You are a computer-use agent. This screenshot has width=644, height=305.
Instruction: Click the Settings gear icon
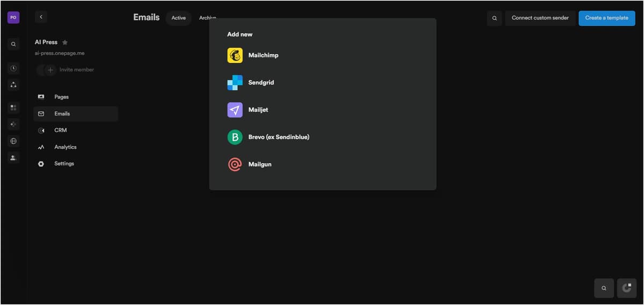[x=41, y=164]
